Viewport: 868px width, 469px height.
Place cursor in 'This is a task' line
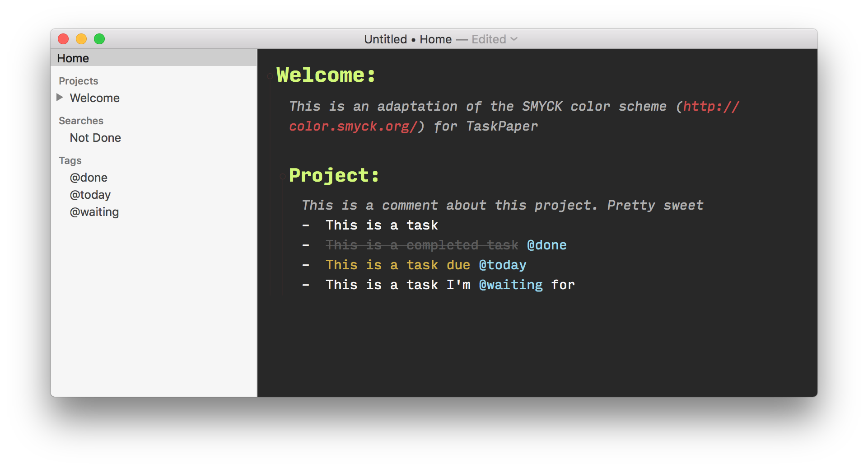click(x=382, y=225)
